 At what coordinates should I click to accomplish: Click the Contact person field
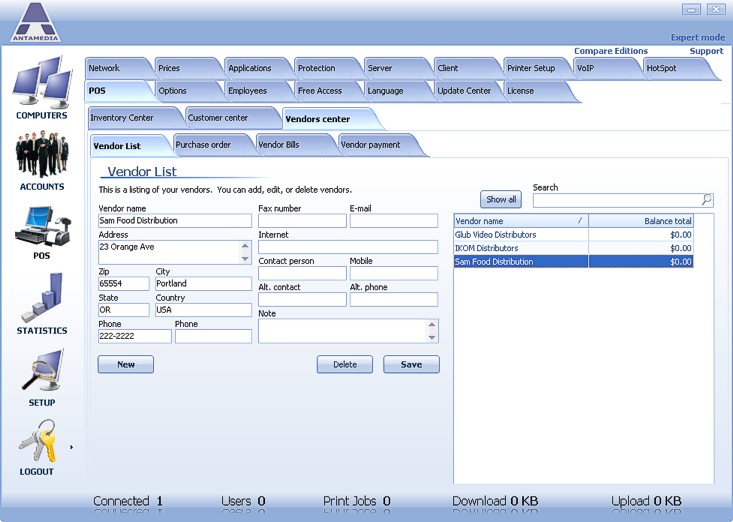(x=302, y=273)
